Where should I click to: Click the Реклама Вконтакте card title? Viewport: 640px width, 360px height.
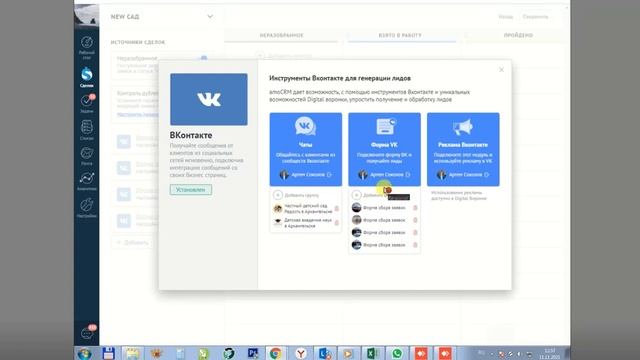coord(463,144)
